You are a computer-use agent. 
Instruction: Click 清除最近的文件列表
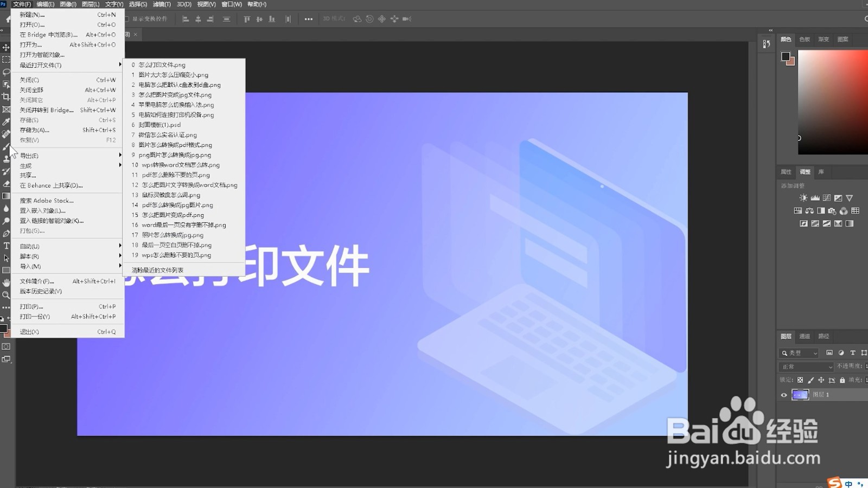157,270
